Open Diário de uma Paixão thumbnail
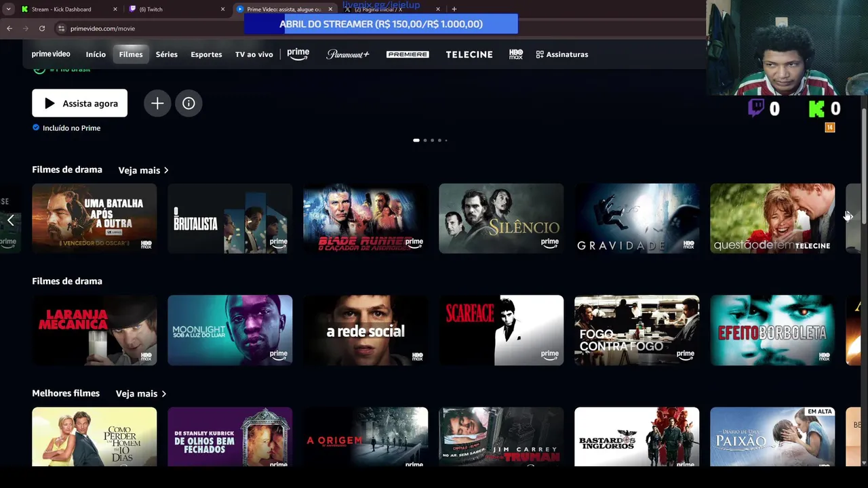868x488 pixels. point(772,437)
